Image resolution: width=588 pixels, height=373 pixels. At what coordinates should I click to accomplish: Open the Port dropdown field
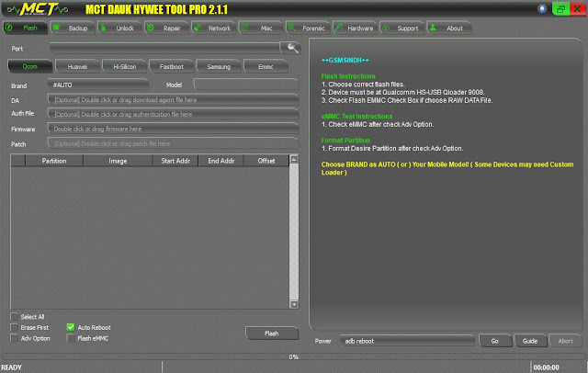tap(165, 48)
